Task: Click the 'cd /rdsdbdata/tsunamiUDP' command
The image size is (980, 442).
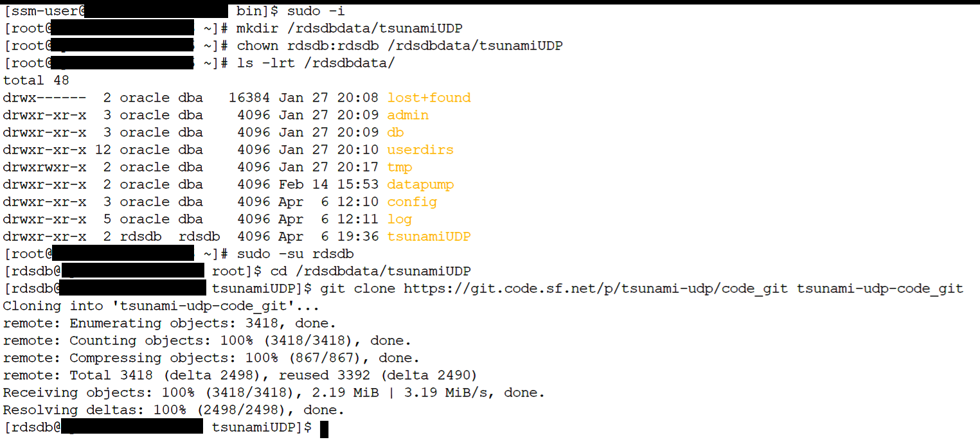Action: point(371,271)
